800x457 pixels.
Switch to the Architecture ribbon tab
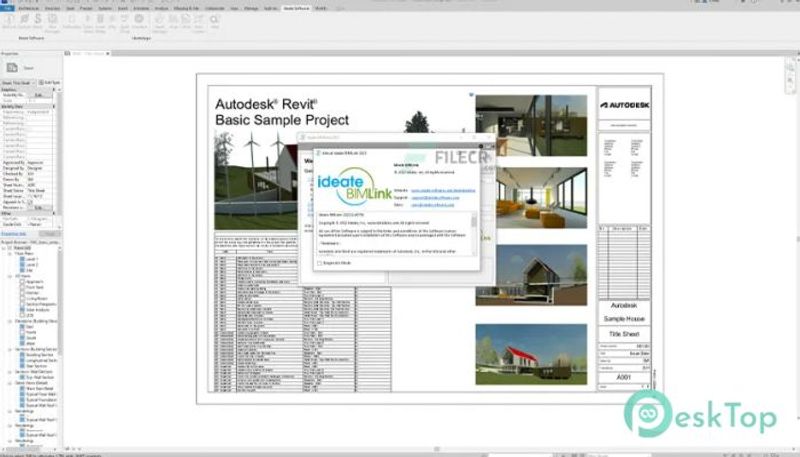pyautogui.click(x=29, y=8)
